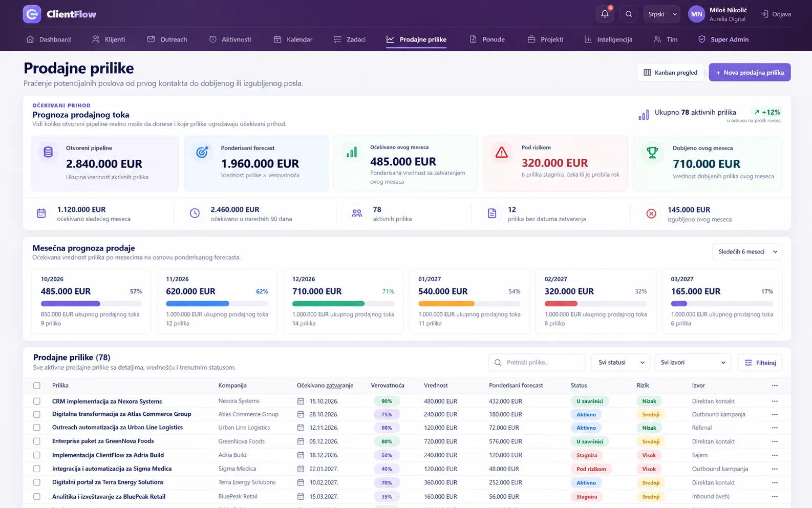The height and width of the screenshot is (508, 812).
Task: Sort by the Očekivano zatvaranje column header
Action: point(325,385)
